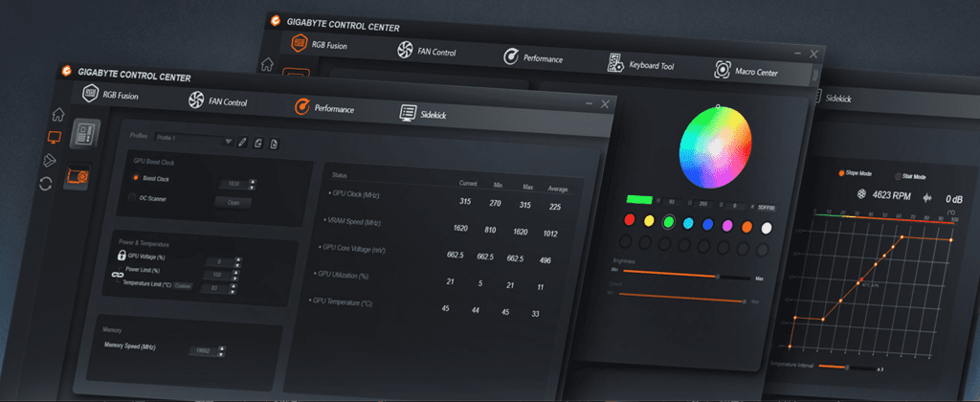Click the circular sync icon in front sidebar
The height and width of the screenshot is (402, 980).
pyautogui.click(x=45, y=184)
